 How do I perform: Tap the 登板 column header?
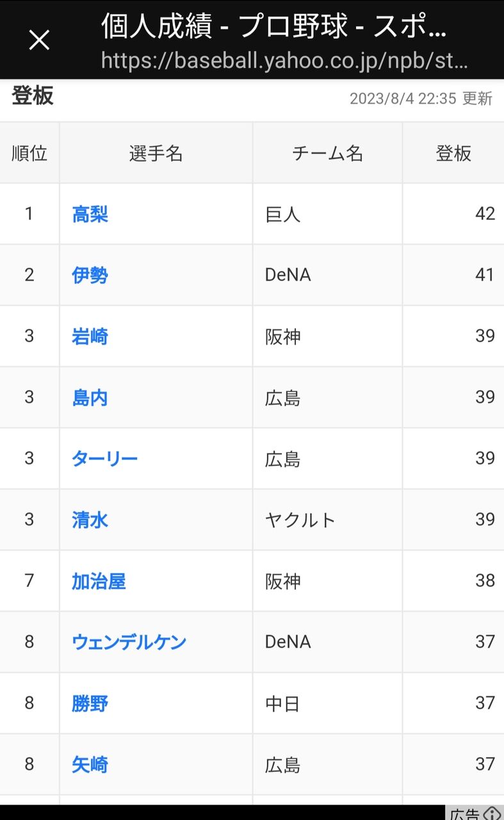(x=453, y=153)
